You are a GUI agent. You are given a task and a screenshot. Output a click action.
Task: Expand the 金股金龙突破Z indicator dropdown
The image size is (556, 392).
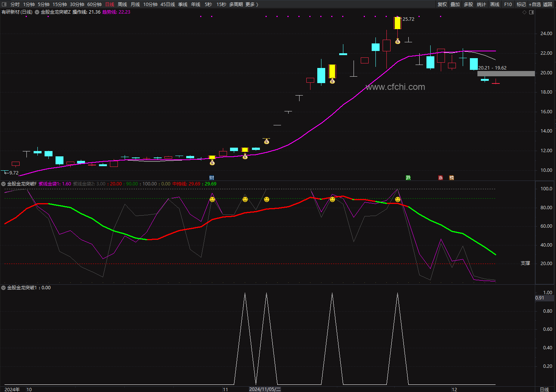37,12
